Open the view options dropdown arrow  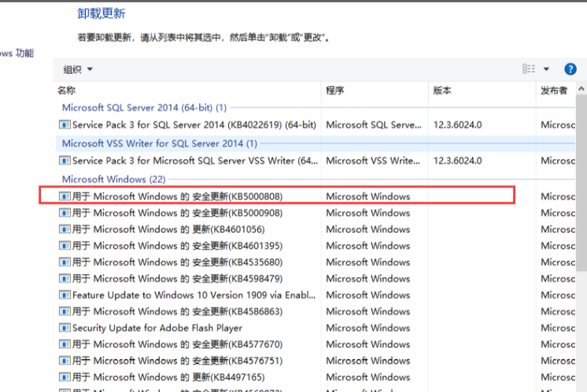point(546,69)
